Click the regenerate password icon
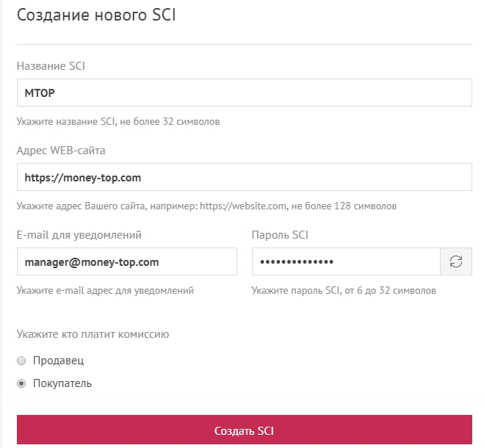This screenshot has height=448, width=484. [x=455, y=261]
